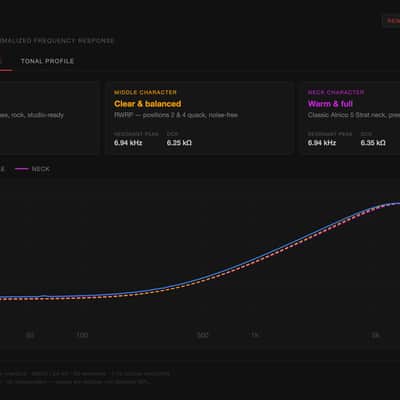
Task: Click the 'Clear & balanced' heading
Action: [x=148, y=104]
